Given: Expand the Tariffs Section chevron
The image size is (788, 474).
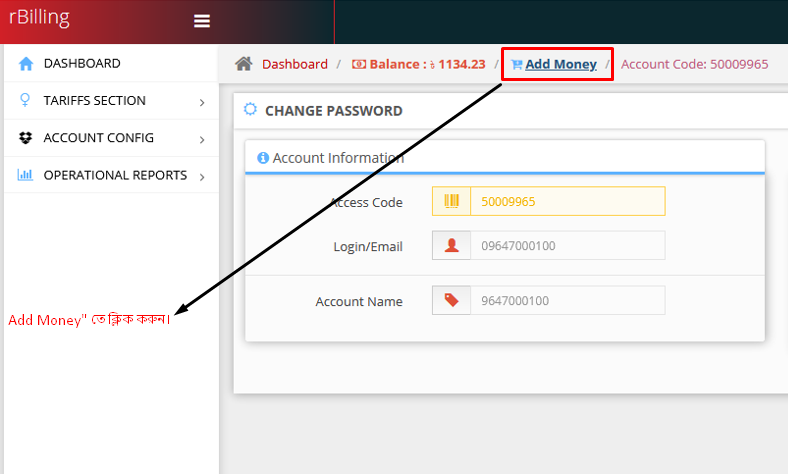Looking at the screenshot, I should pyautogui.click(x=202, y=102).
